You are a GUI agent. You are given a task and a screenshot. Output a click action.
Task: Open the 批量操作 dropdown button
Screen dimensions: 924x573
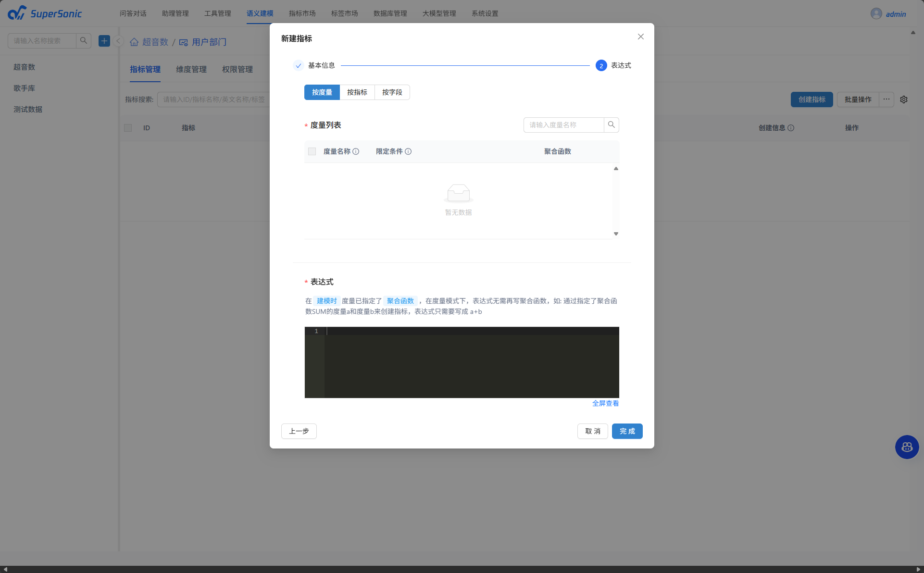[x=858, y=100]
